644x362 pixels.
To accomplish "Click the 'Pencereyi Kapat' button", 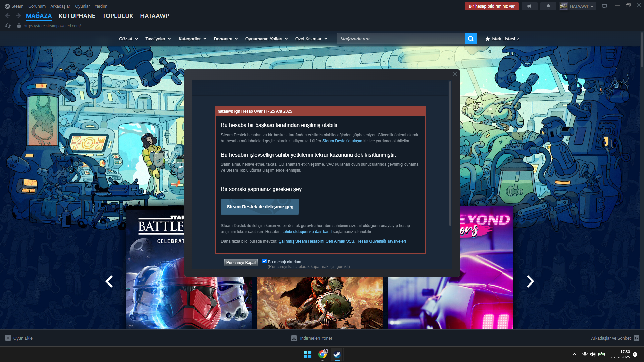I will pos(241,262).
